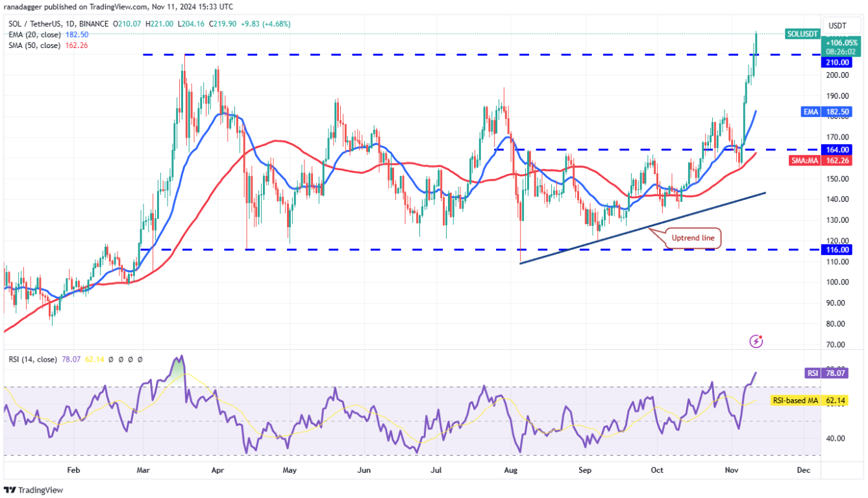Click the SMA legend value 162.26
This screenshot has height=498, width=868.
[x=75, y=45]
